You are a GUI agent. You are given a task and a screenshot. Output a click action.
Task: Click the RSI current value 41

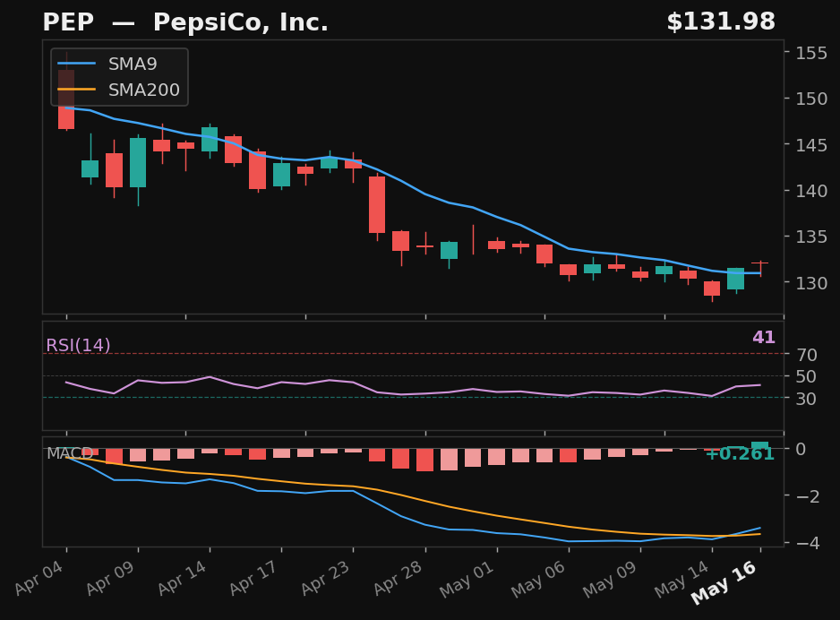click(763, 337)
